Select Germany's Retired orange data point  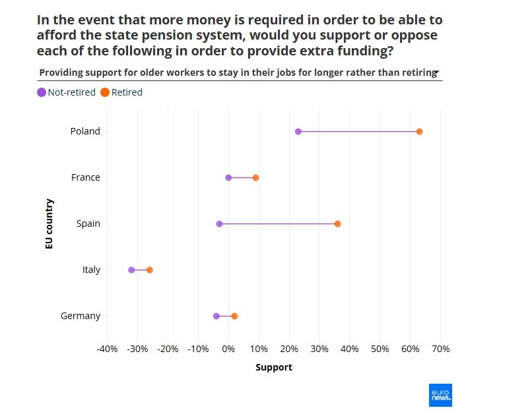coord(234,316)
